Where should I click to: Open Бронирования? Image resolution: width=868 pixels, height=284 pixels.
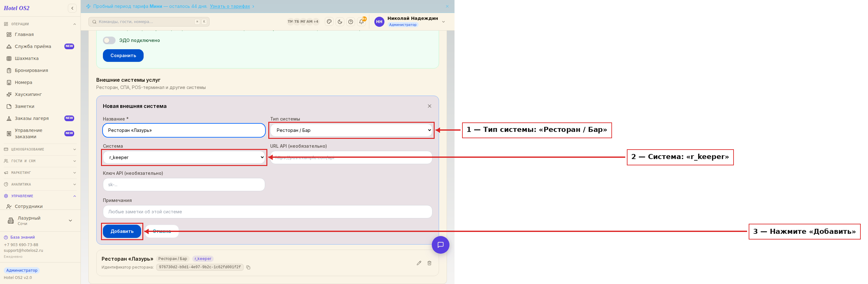point(40,70)
